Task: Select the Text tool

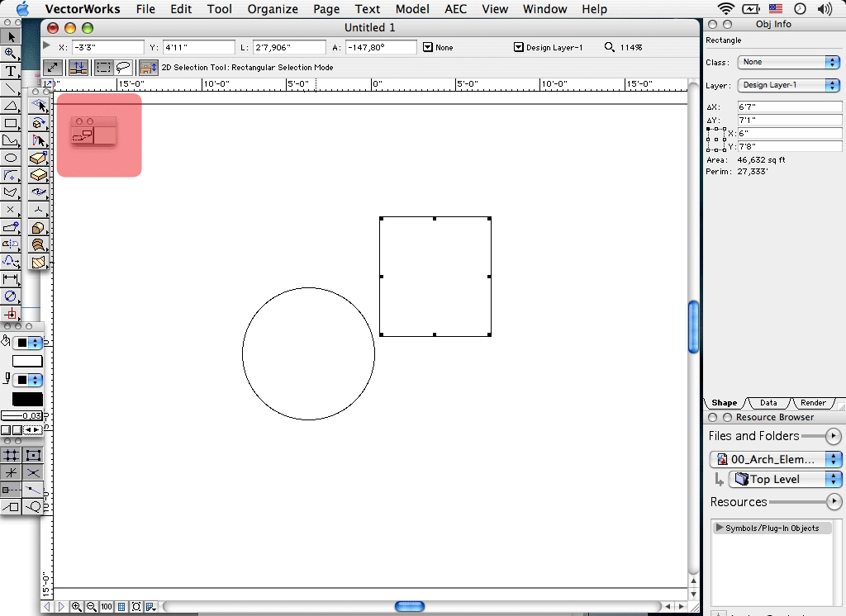Action: (11, 71)
